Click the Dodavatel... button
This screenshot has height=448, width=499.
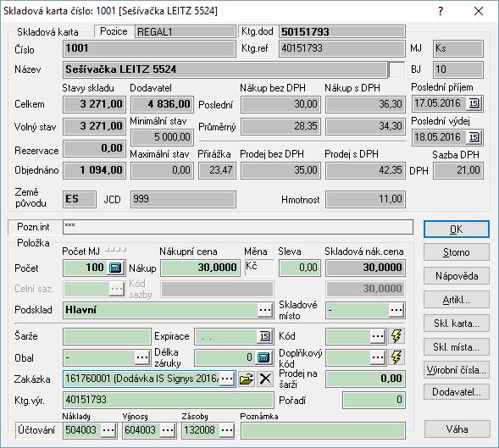tap(457, 392)
